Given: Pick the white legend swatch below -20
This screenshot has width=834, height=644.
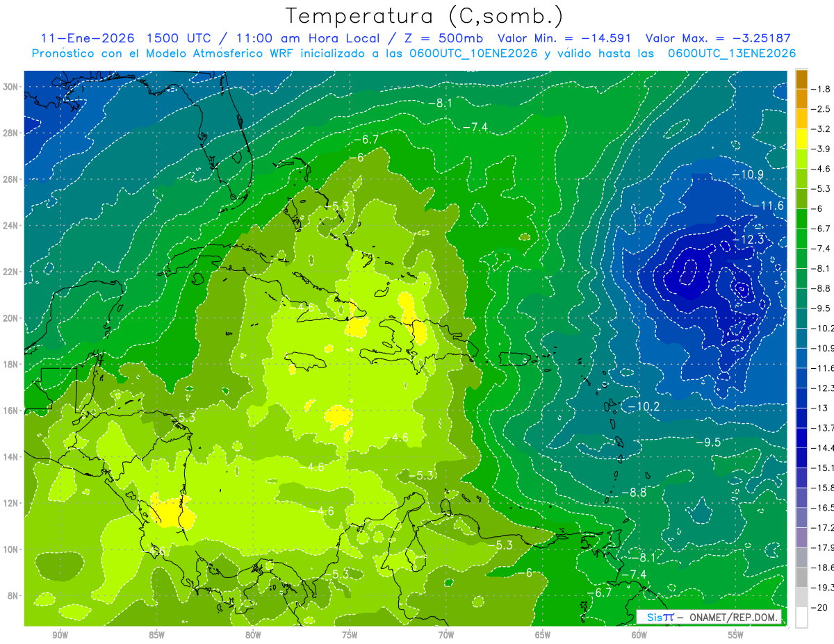Looking at the screenshot, I should (x=801, y=618).
